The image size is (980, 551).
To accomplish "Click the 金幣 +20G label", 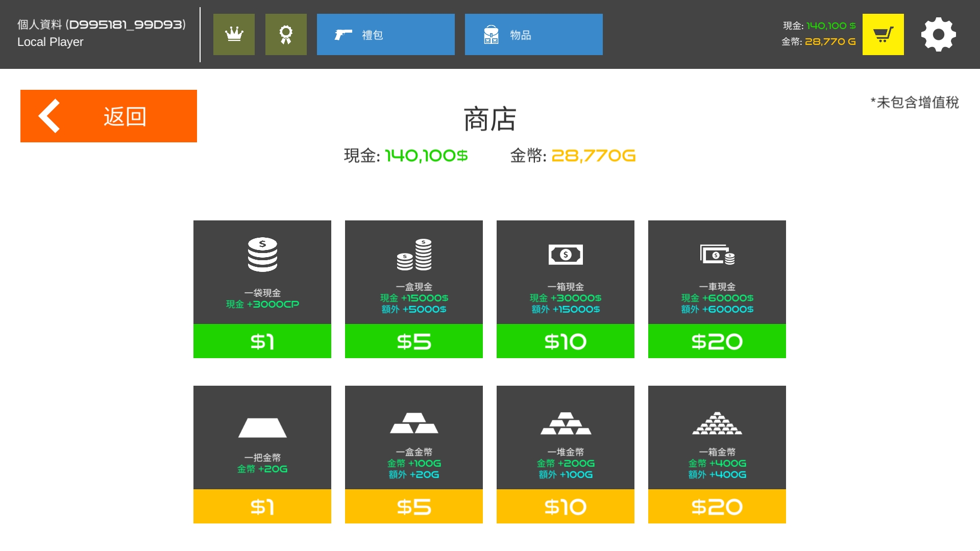I will click(262, 469).
